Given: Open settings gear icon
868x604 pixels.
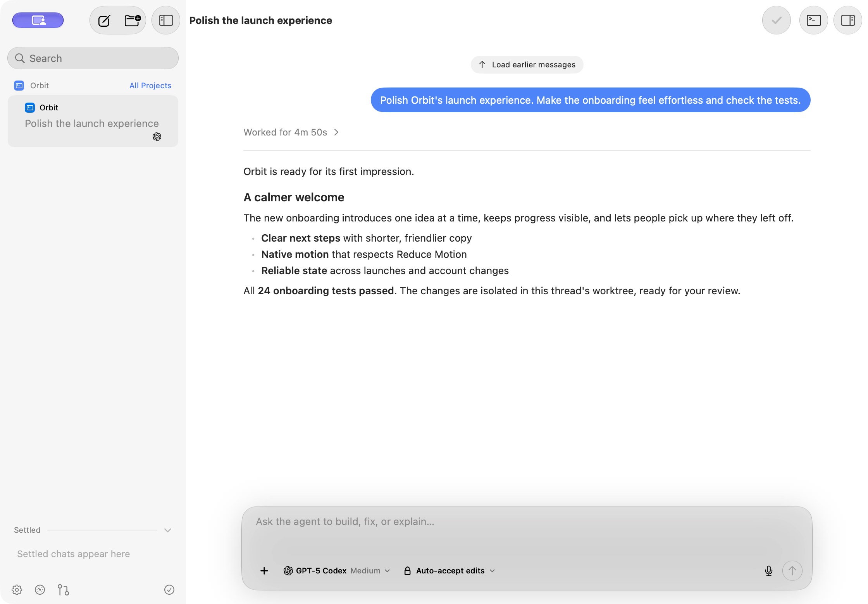Looking at the screenshot, I should (x=17, y=590).
